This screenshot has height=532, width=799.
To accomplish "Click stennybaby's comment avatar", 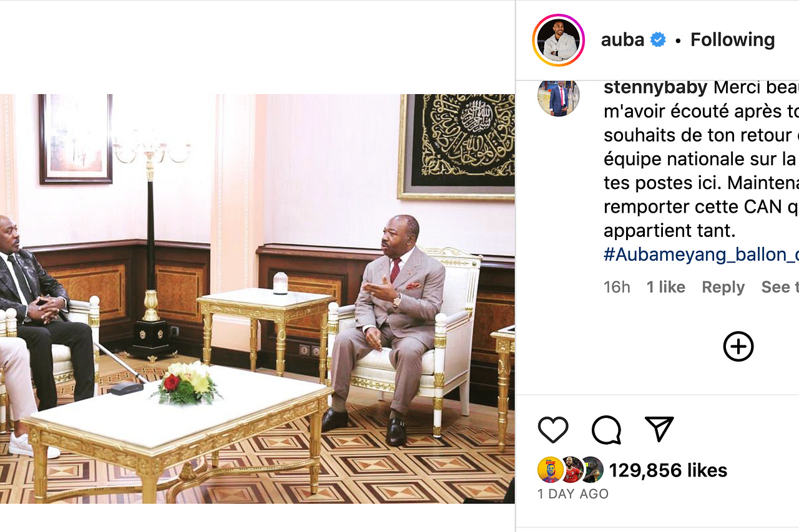I will click(559, 97).
